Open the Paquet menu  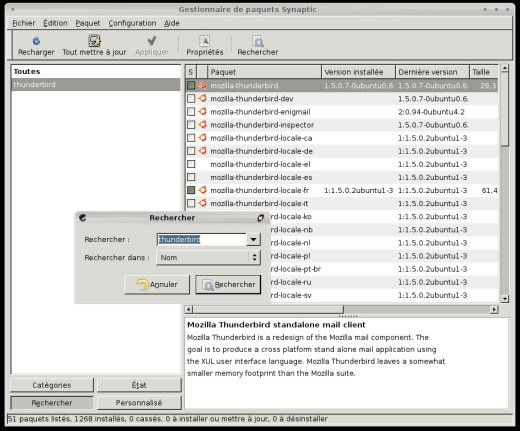(88, 23)
